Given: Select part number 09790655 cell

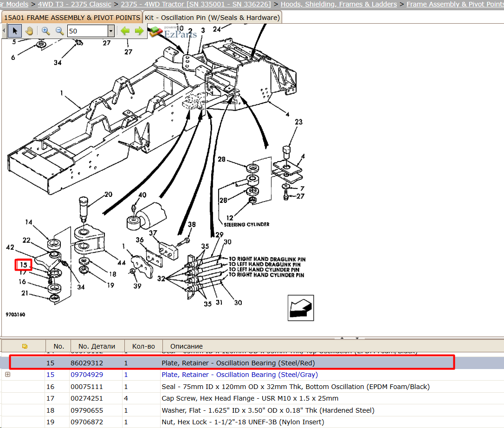Looking at the screenshot, I should click(x=87, y=410).
